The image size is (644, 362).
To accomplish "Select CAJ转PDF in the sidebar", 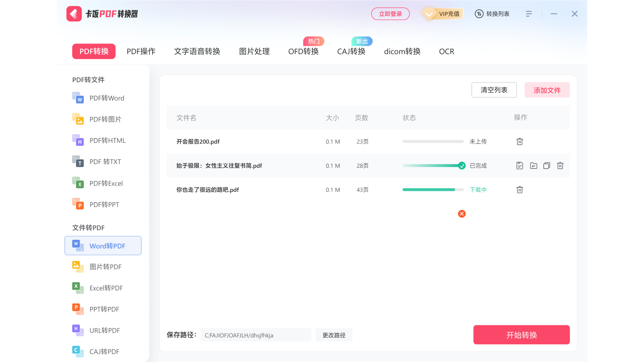I will coord(104,351).
